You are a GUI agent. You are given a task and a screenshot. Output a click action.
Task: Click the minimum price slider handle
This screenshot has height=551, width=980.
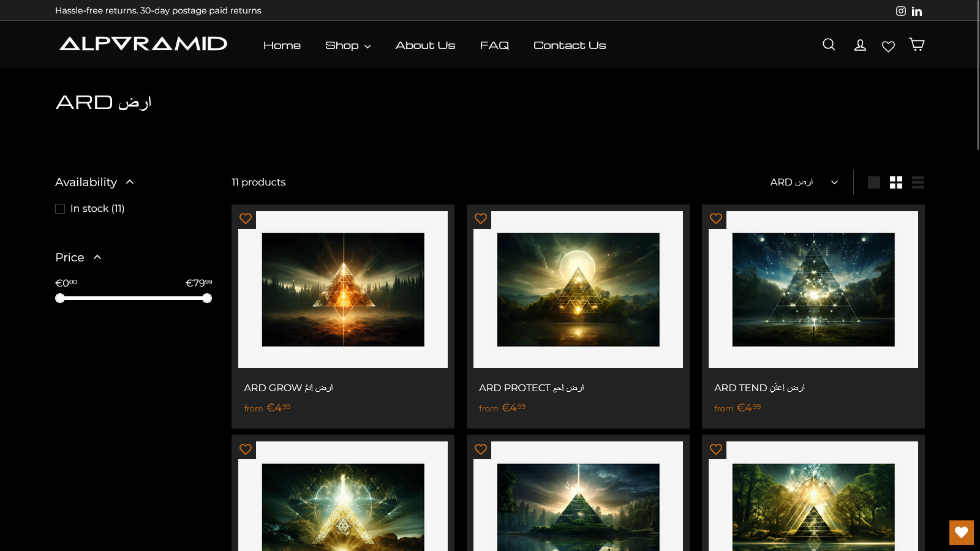tap(60, 298)
